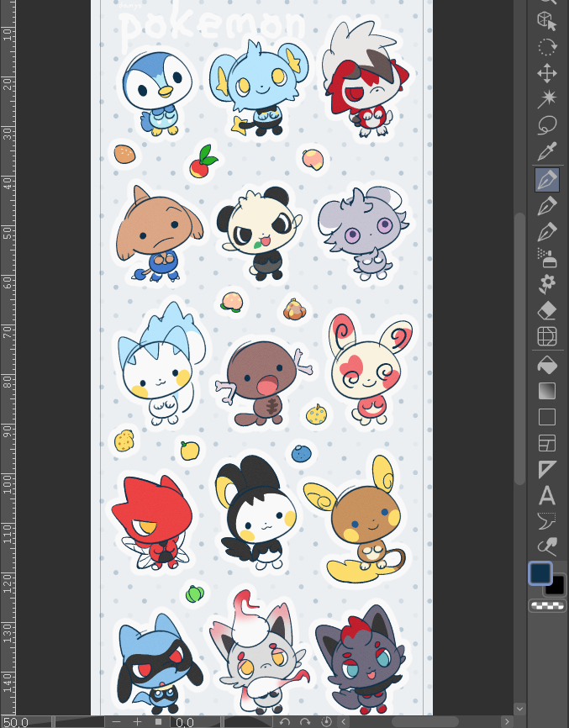569x728 pixels.
Task: Select the Fill bucket tool
Action: (x=547, y=365)
